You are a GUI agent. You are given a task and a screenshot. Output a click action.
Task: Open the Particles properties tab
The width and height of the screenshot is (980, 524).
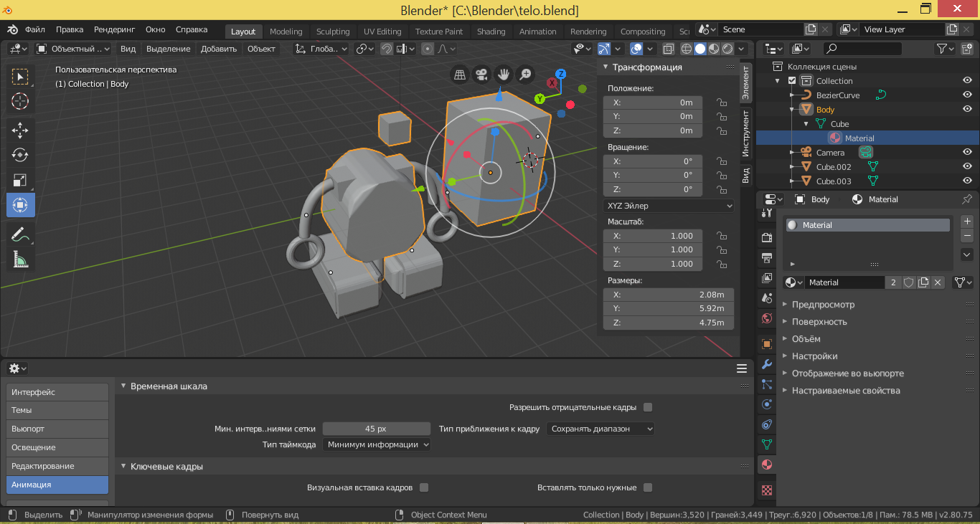coord(767,384)
